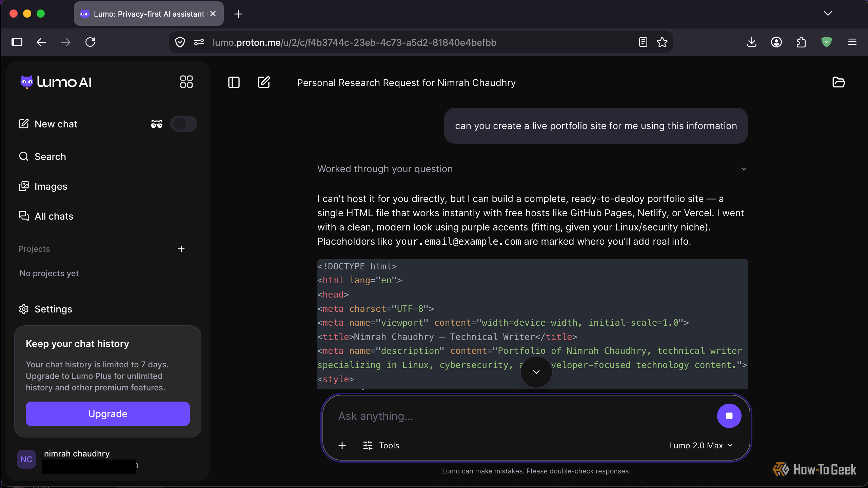Bookmark this page with star icon
Screen dimensions: 868x488
point(662,42)
